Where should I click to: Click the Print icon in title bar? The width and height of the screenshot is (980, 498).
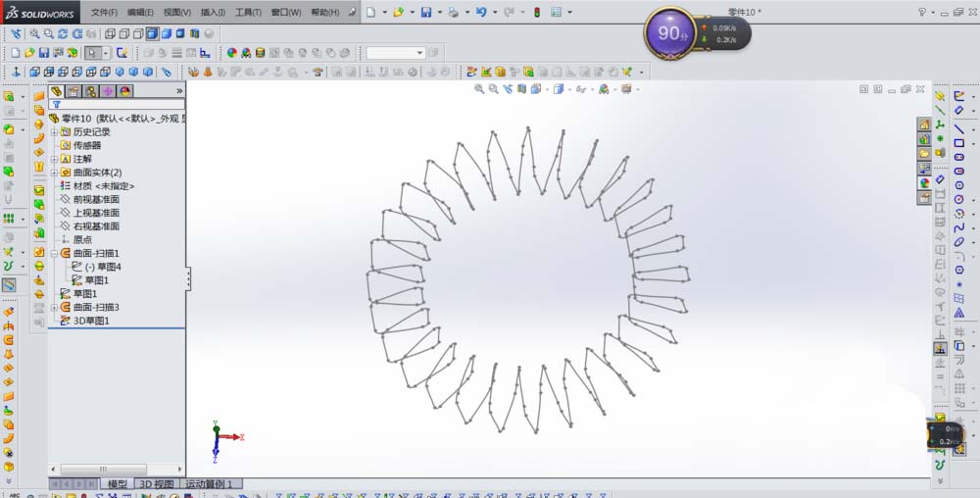tap(454, 12)
